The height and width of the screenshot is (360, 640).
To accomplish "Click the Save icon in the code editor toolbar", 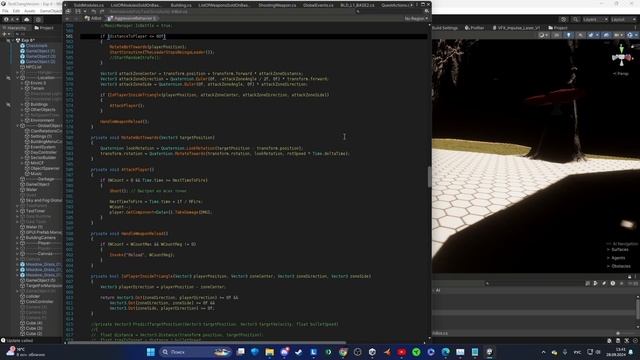I will [78, 11].
